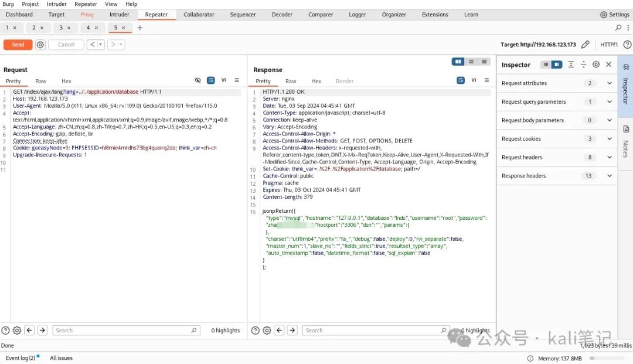Jump to previous Response search match
This screenshot has height=364, width=633.
click(x=279, y=331)
